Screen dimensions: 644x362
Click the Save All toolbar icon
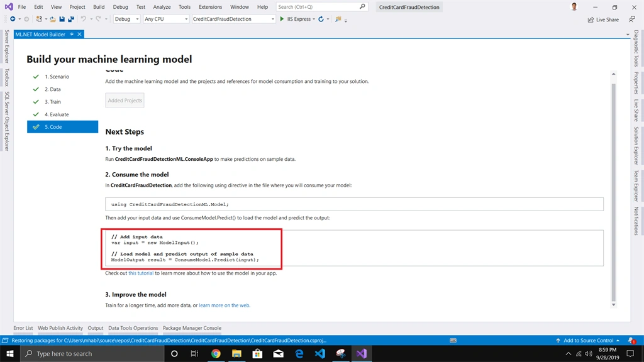coord(71,19)
